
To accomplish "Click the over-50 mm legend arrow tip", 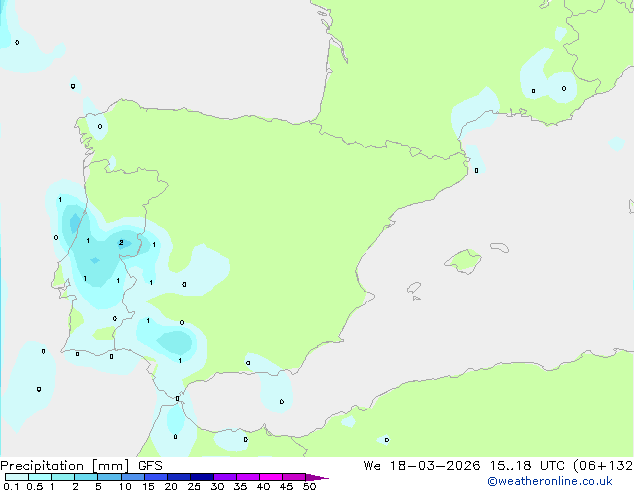I will point(317,477).
